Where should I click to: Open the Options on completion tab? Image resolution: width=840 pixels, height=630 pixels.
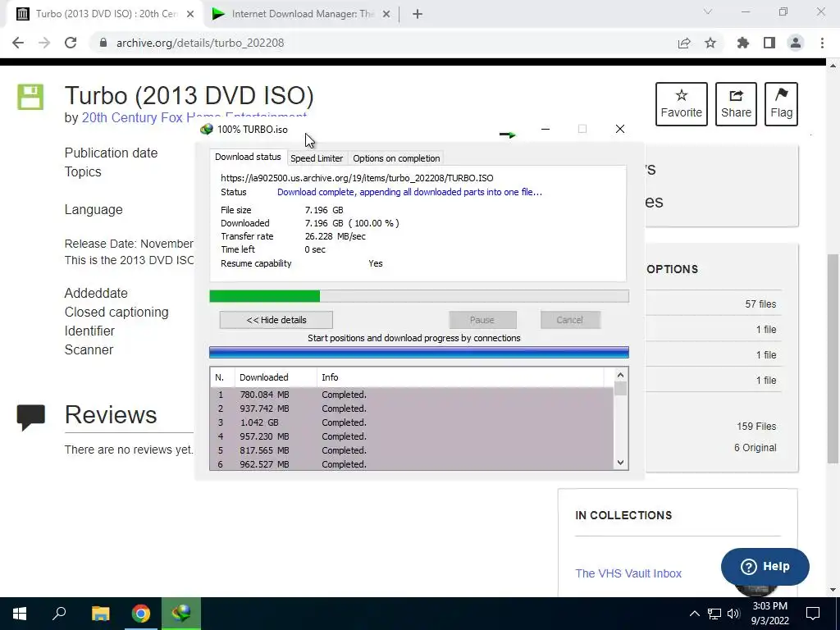click(x=396, y=158)
